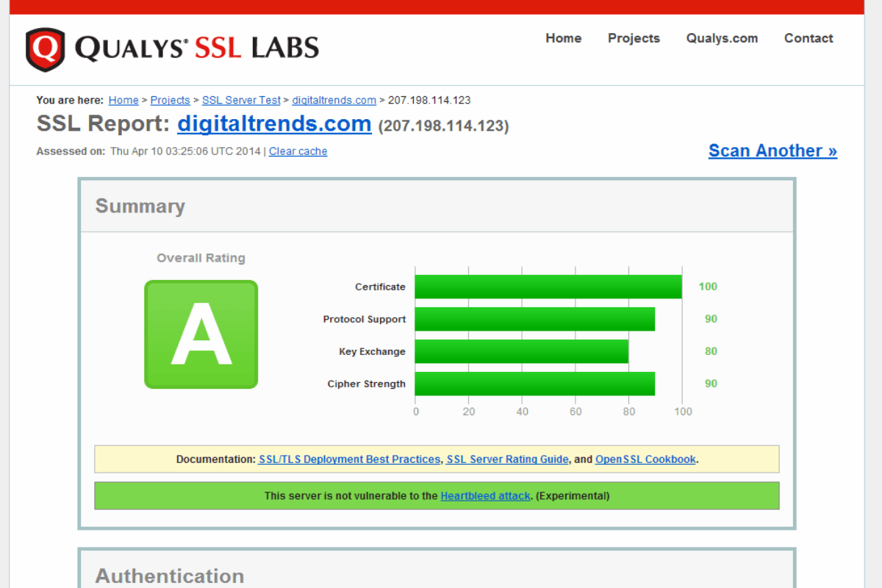
Task: Click the Summary section heading
Action: 140,206
